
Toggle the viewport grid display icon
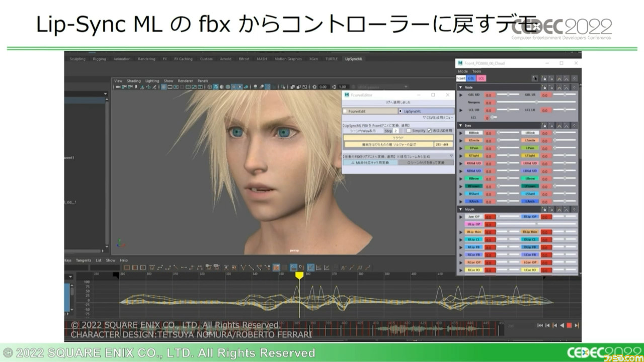tap(164, 87)
